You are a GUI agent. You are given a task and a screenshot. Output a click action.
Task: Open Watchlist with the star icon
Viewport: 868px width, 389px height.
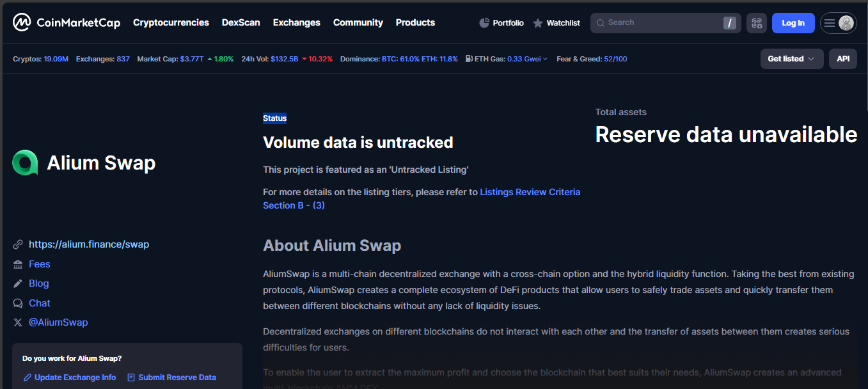[x=538, y=23]
